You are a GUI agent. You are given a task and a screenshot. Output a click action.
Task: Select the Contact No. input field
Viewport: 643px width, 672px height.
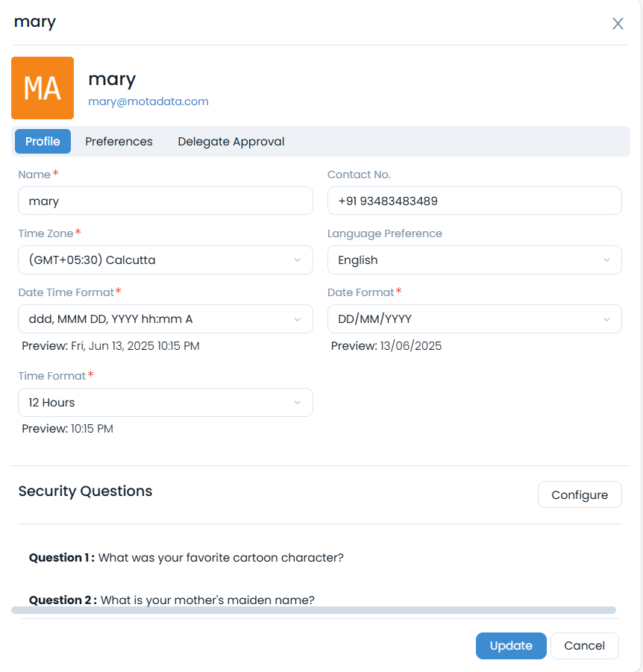(474, 201)
